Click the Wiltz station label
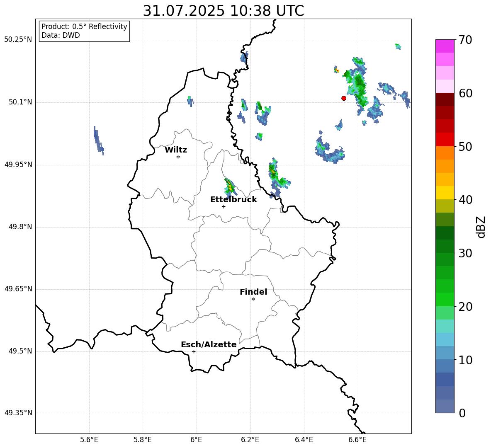The height and width of the screenshot is (448, 491). click(176, 150)
